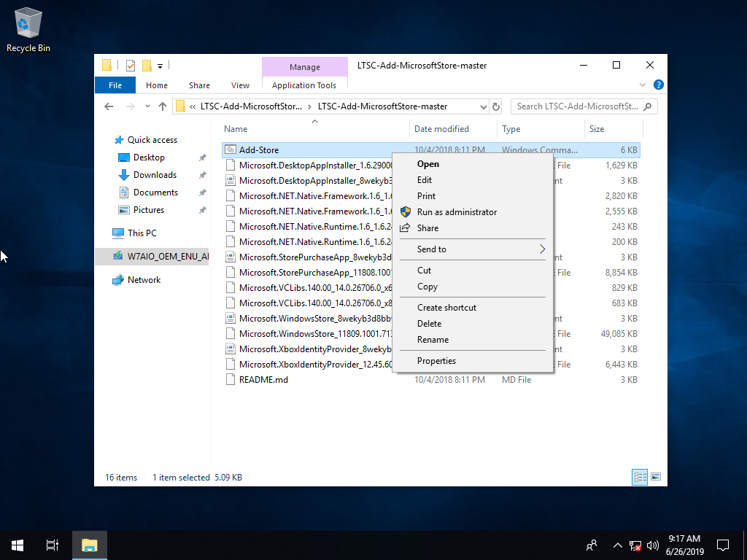Click the New folder quick access toolbar icon

[x=147, y=66]
